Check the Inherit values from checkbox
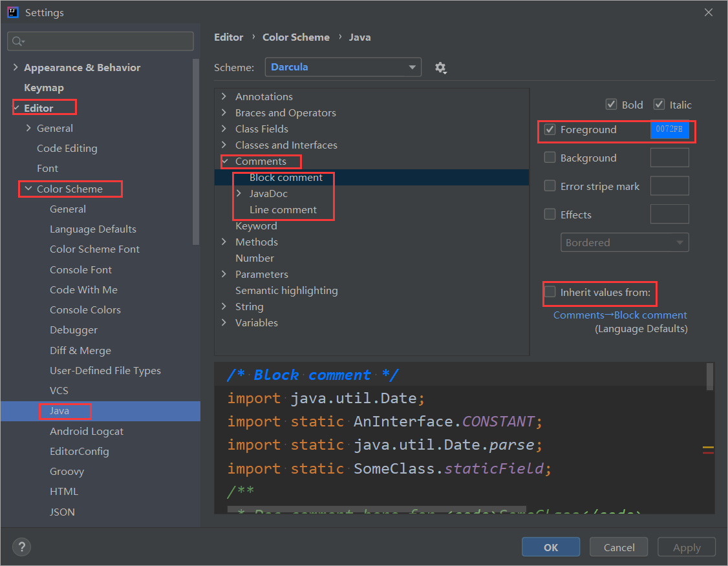 (550, 292)
